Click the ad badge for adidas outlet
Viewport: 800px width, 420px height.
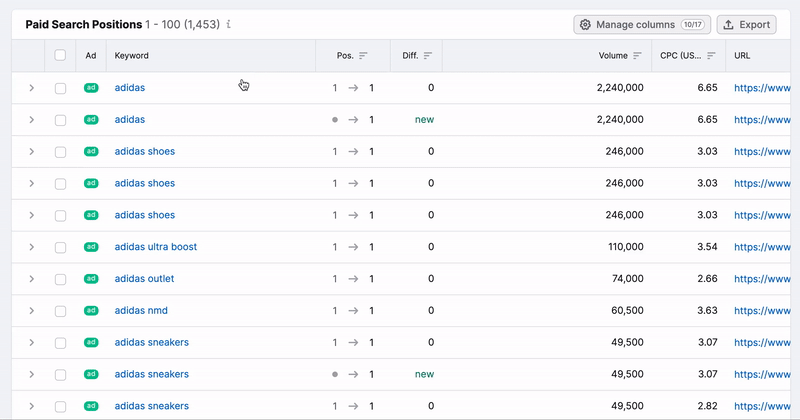[91, 279]
